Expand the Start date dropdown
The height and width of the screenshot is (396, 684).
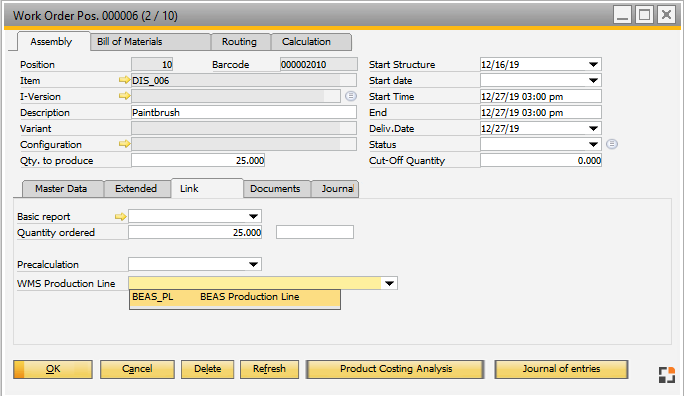pos(593,80)
